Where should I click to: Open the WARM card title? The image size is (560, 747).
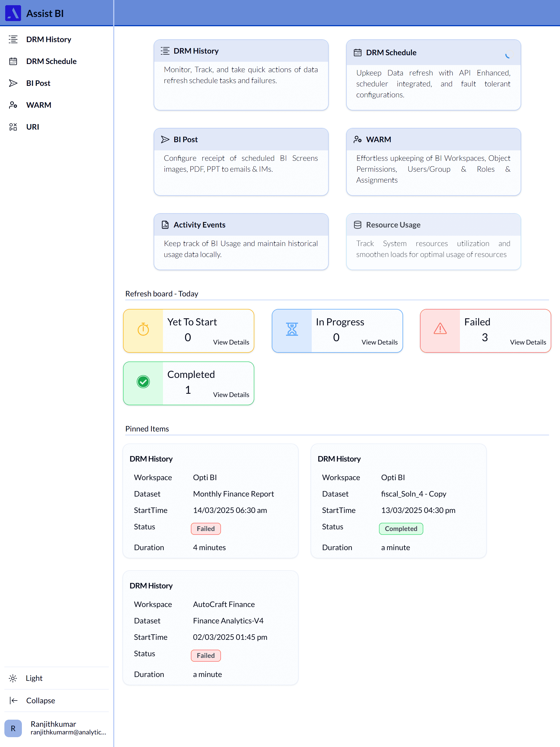pyautogui.click(x=379, y=139)
